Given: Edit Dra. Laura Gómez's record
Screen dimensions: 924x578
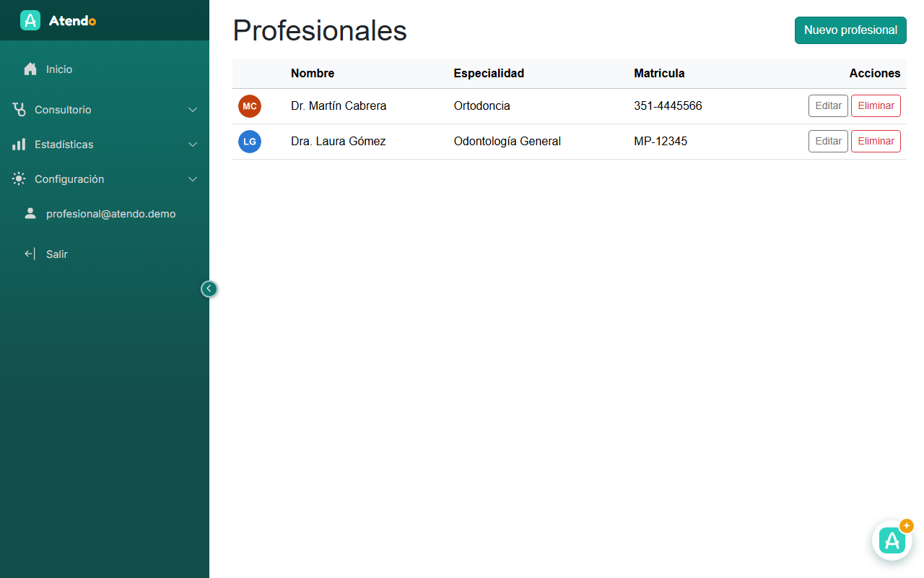Looking at the screenshot, I should (x=828, y=141).
